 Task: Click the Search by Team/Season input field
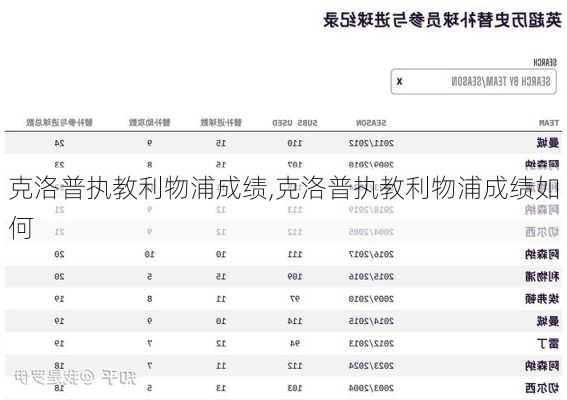click(473, 82)
